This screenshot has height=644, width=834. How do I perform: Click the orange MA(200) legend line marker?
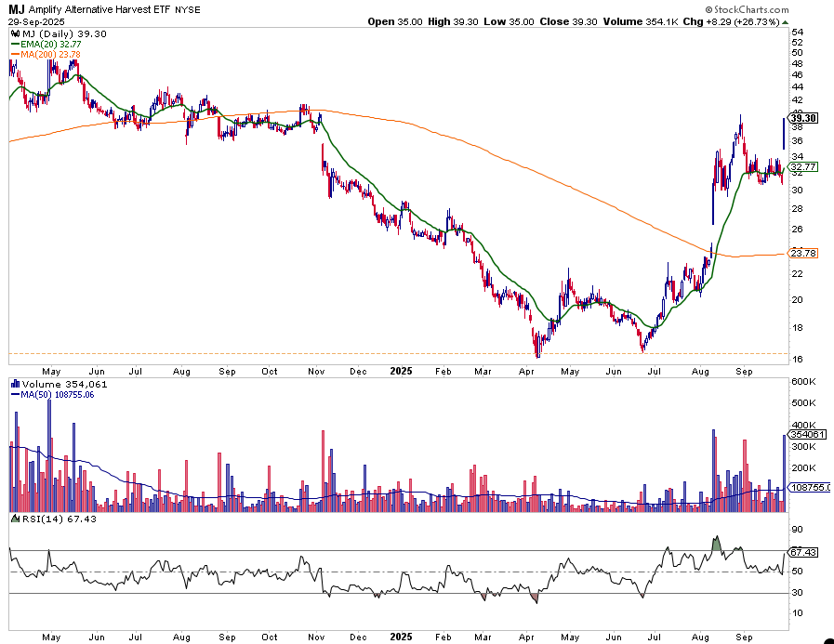pos(13,54)
